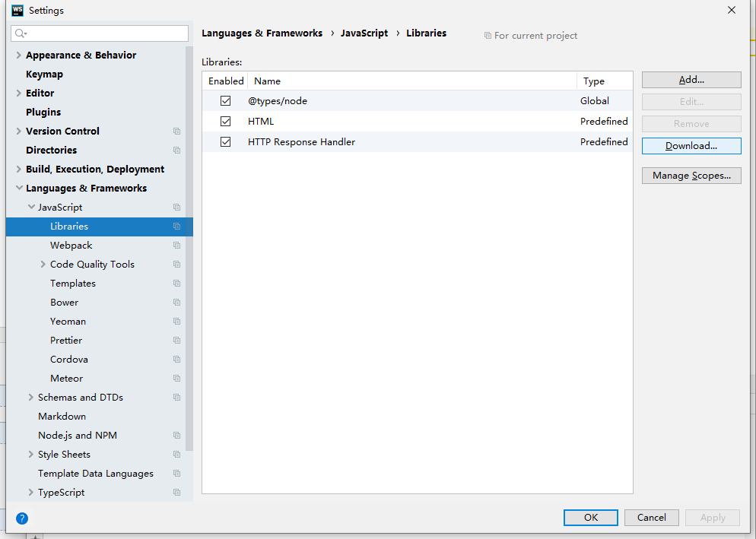The width and height of the screenshot is (756, 539).
Task: Select the HTTP Response Handler row name
Action: pyautogui.click(x=301, y=141)
